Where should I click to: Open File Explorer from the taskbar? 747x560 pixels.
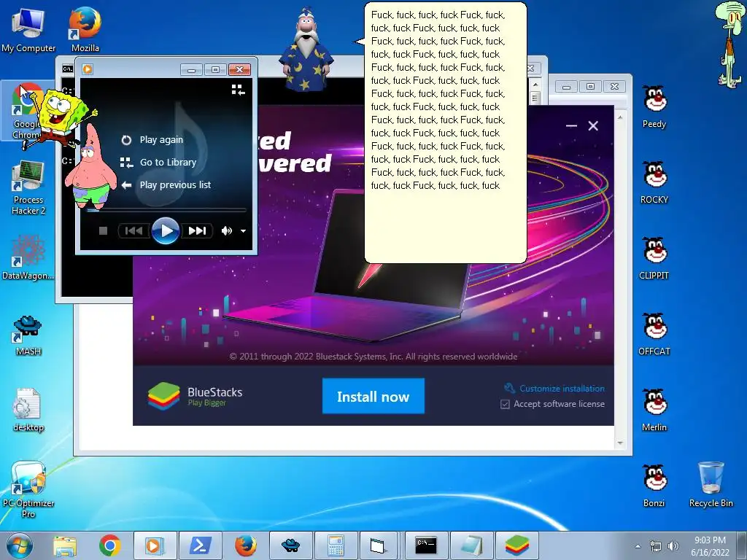tap(65, 545)
